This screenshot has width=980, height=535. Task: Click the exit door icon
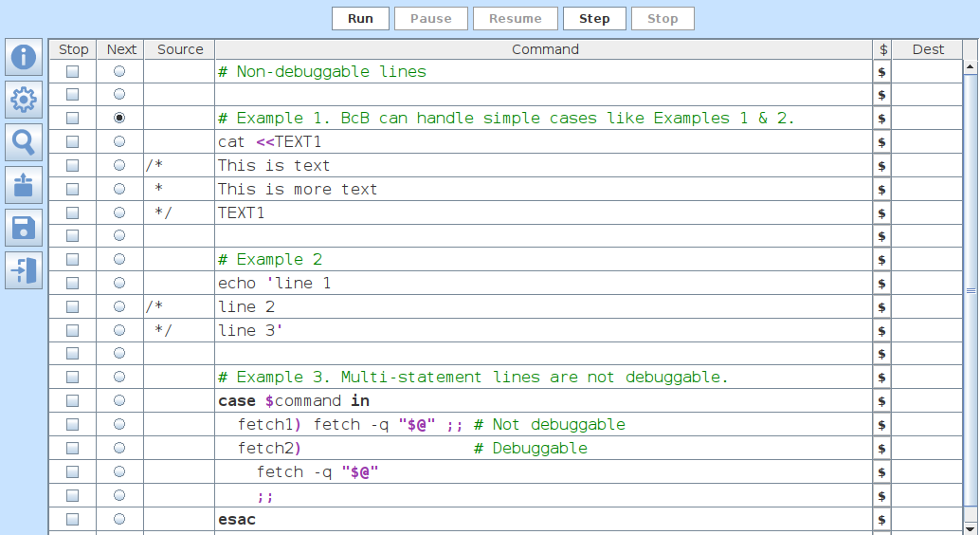(x=24, y=270)
